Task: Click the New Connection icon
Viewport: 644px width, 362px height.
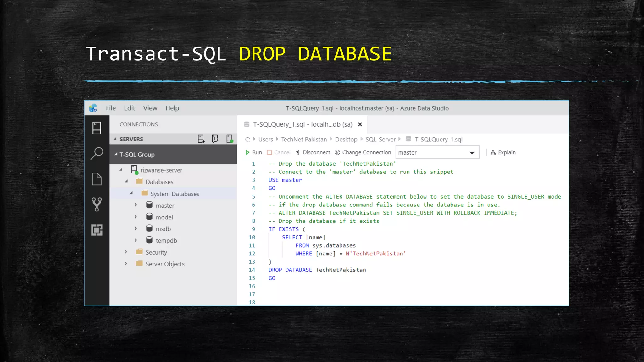Action: pos(201,139)
